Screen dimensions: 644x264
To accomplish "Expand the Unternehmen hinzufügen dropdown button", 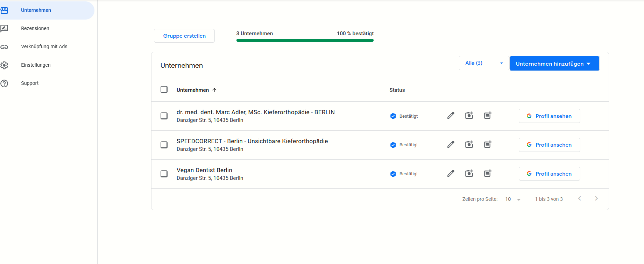I will [x=554, y=64].
